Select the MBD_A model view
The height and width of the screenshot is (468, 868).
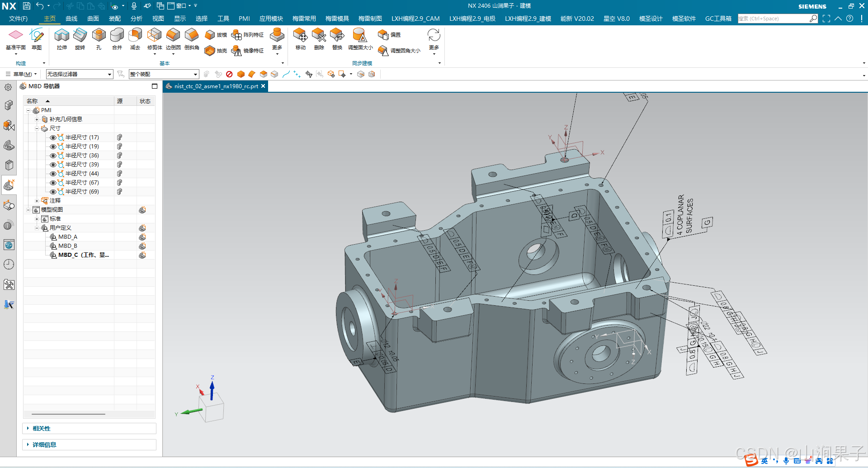tap(68, 237)
